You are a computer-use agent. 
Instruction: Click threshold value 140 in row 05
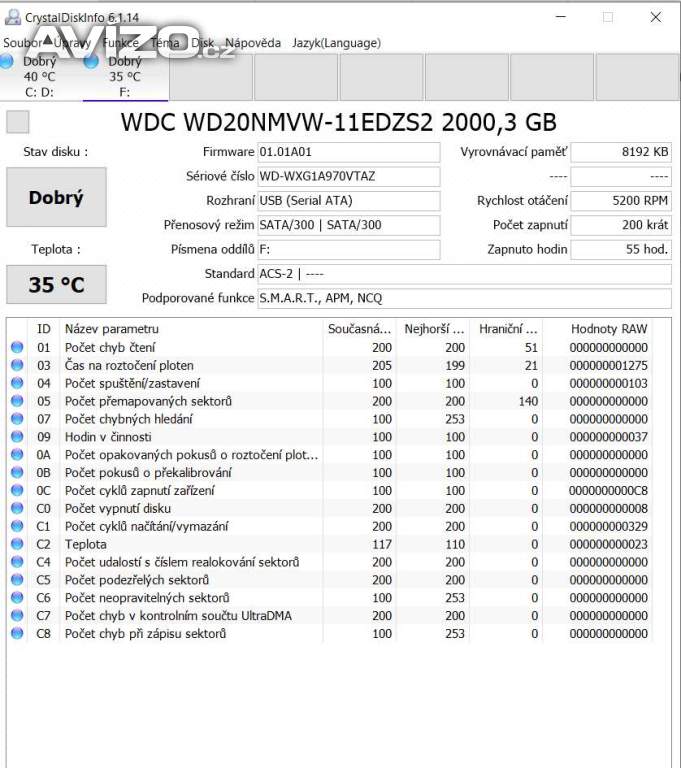point(528,401)
